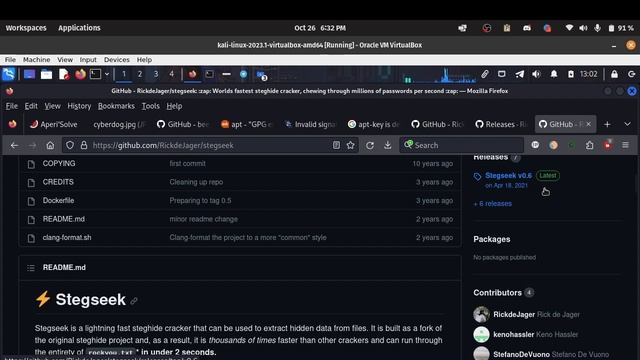Click the display icon in the Kali tray
The height and width of the screenshot is (360, 640).
click(x=502, y=74)
